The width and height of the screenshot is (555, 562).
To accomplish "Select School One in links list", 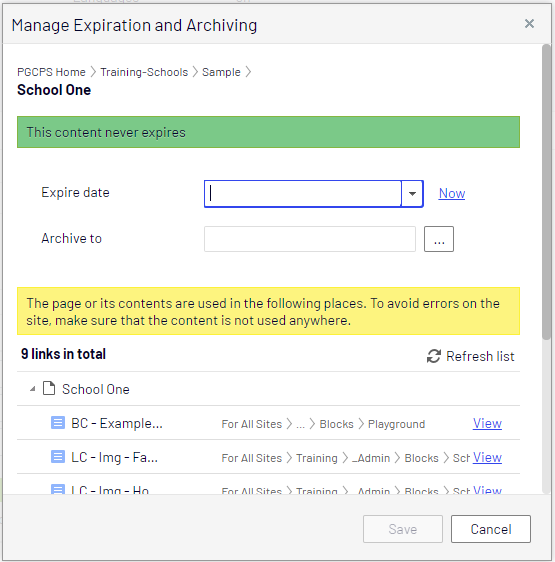I will (96, 389).
